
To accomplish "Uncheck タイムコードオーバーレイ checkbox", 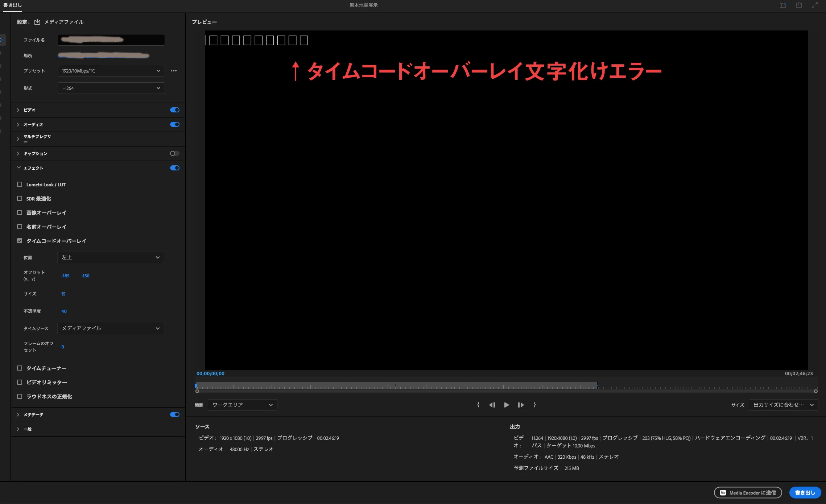I will pyautogui.click(x=20, y=241).
